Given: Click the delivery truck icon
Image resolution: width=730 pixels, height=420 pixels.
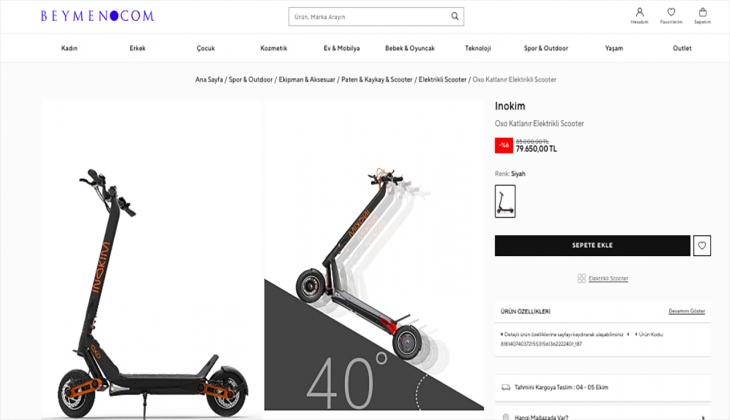Looking at the screenshot, I should click(506, 387).
